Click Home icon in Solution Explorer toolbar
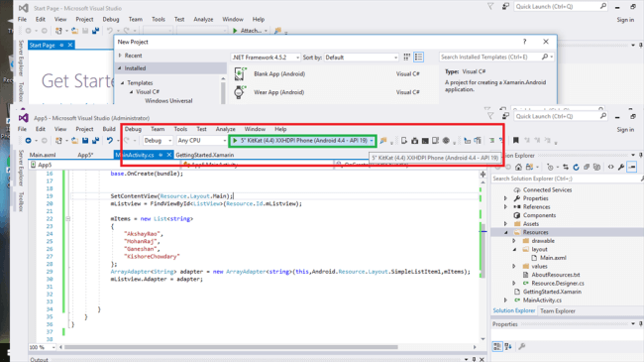Viewport: 644px width, 362px height. pos(518,167)
